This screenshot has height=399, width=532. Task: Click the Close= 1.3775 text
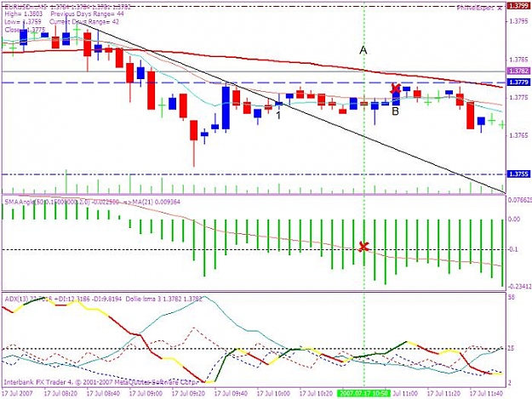25,30
